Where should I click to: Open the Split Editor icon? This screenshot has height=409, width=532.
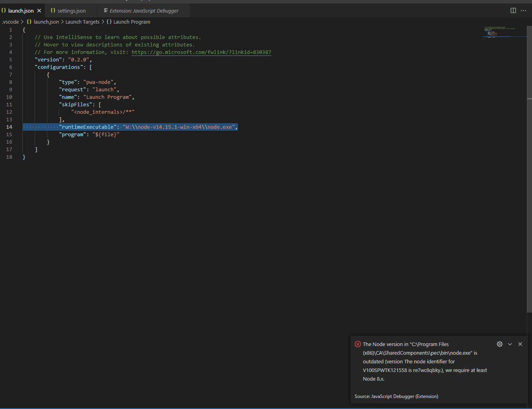[x=513, y=11]
